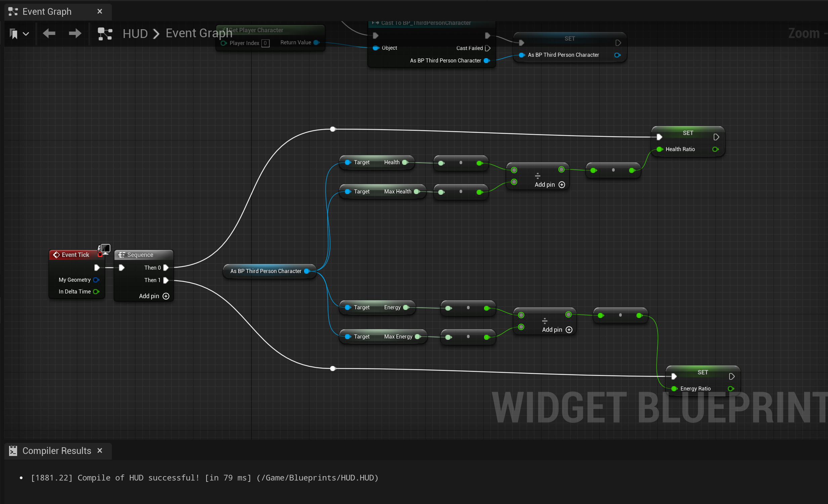Click the Event Tick node icon
The image size is (828, 504).
pos(56,255)
